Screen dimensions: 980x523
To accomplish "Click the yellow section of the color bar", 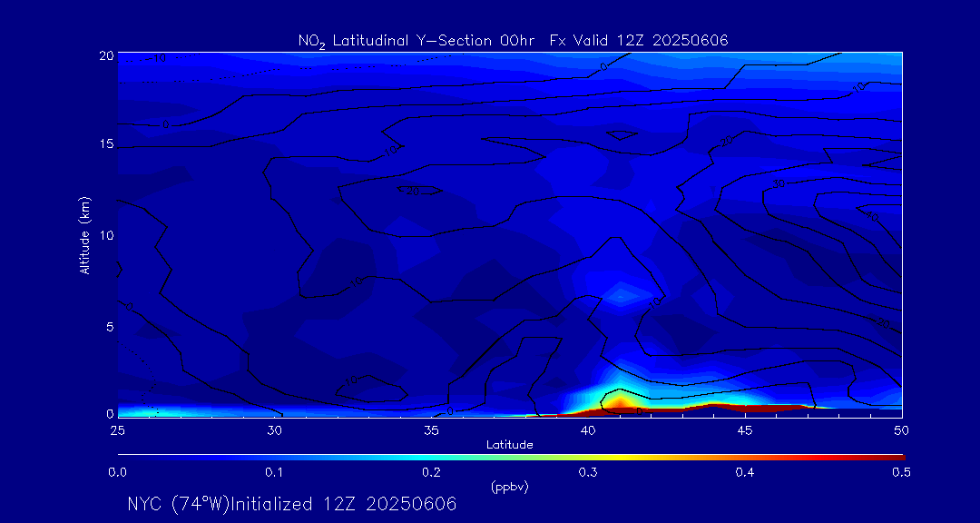I will point(619,458).
